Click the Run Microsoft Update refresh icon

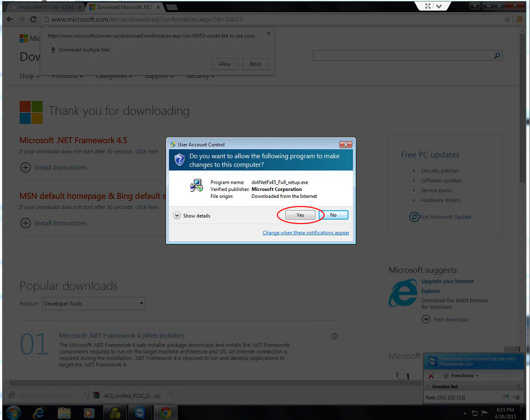(414, 217)
